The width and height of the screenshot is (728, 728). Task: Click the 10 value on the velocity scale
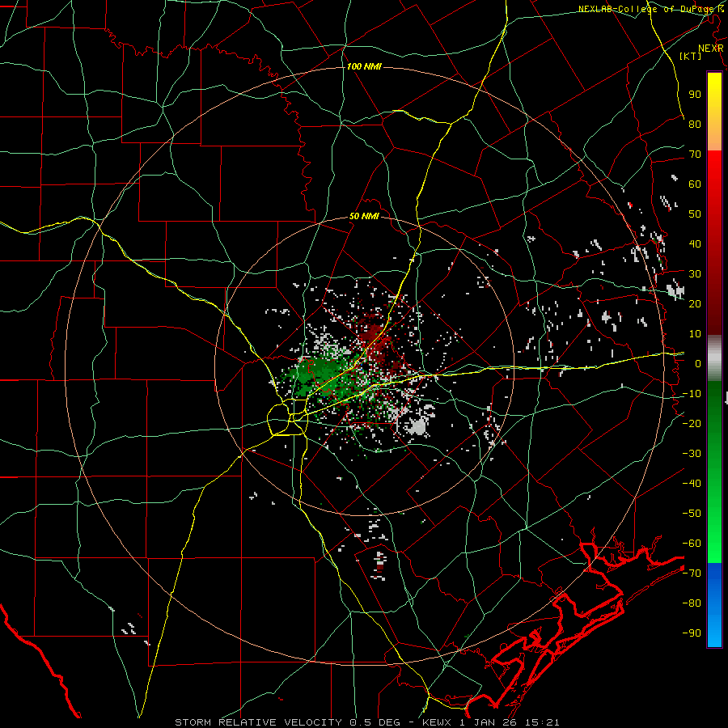coord(695,334)
